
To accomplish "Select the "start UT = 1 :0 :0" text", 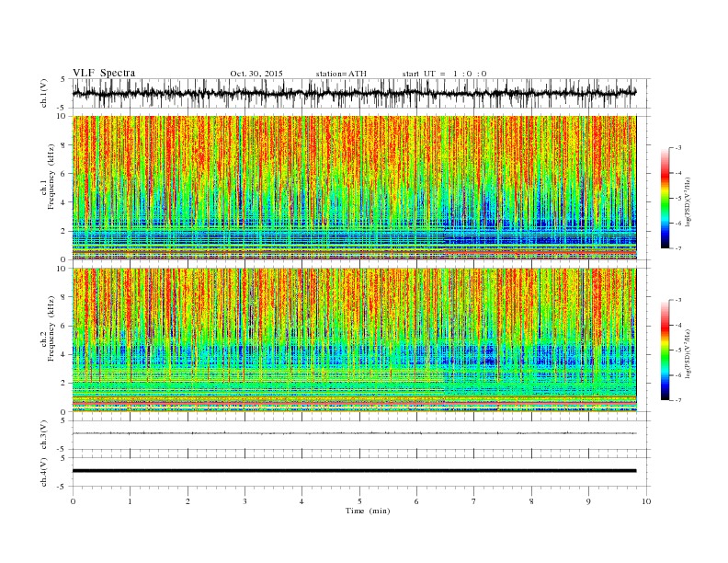I will [x=444, y=74].
